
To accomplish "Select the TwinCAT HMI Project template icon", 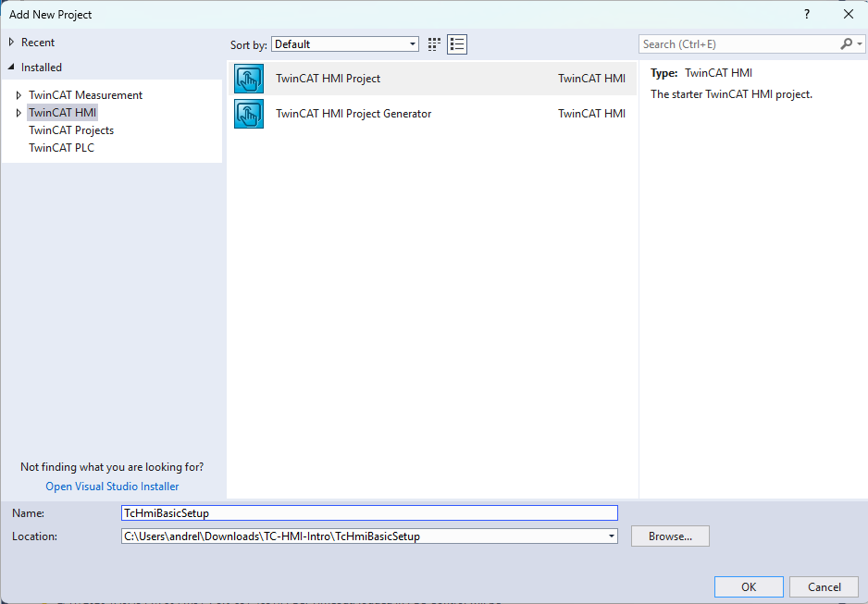I will pos(249,79).
